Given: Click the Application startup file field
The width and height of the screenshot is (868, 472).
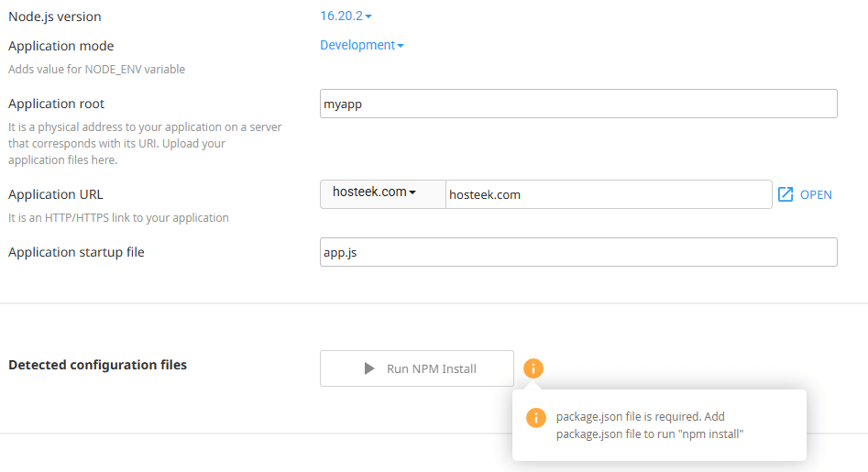Looking at the screenshot, I should coord(578,252).
